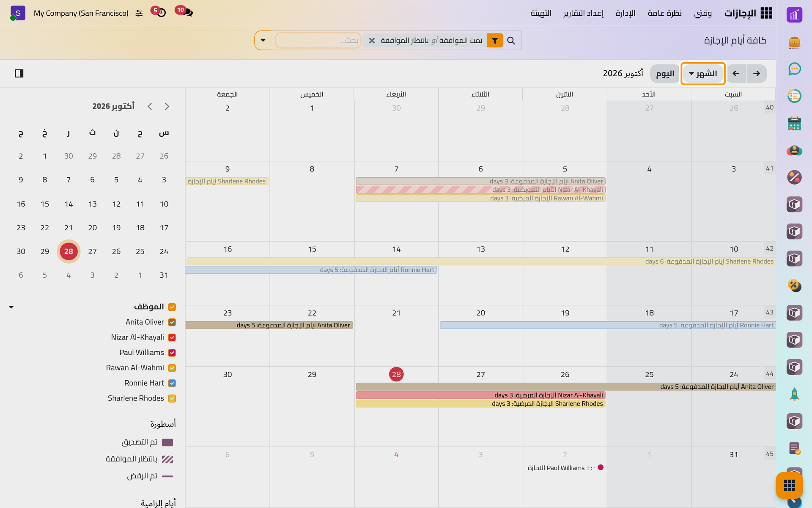Select day 15 in the mini calendar
Image resolution: width=812 pixels, height=508 pixels.
tap(45, 204)
